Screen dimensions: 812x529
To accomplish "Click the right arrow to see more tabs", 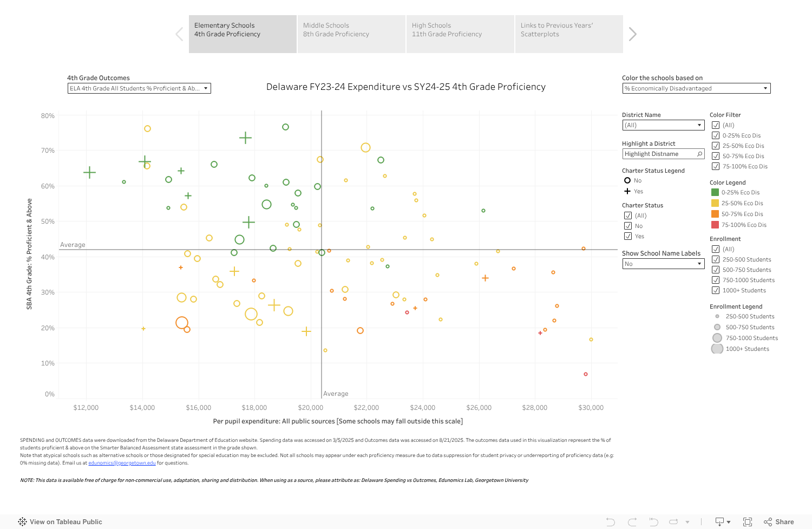I will coord(631,34).
